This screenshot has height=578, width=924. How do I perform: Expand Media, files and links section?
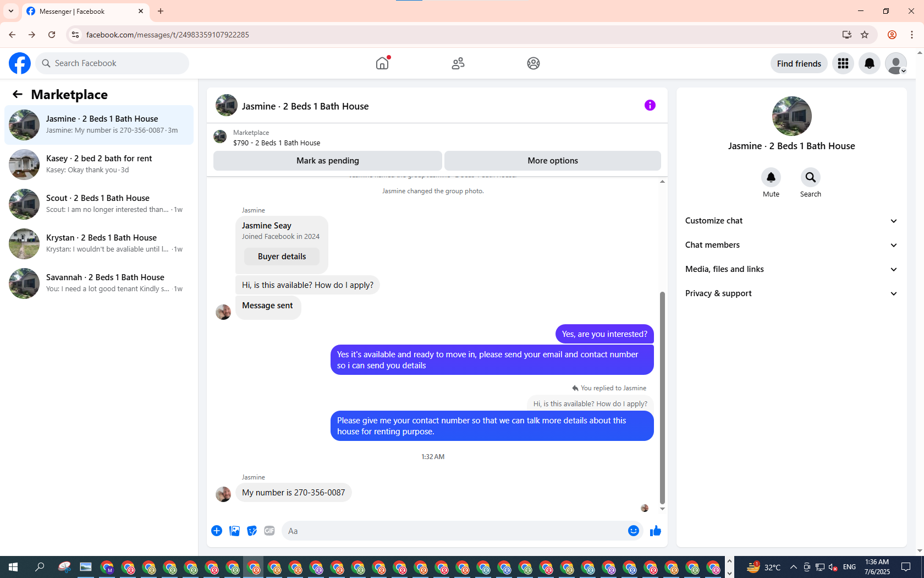[791, 269]
